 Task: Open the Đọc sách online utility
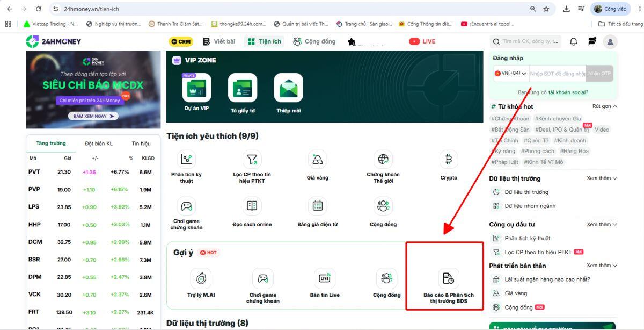[252, 206]
